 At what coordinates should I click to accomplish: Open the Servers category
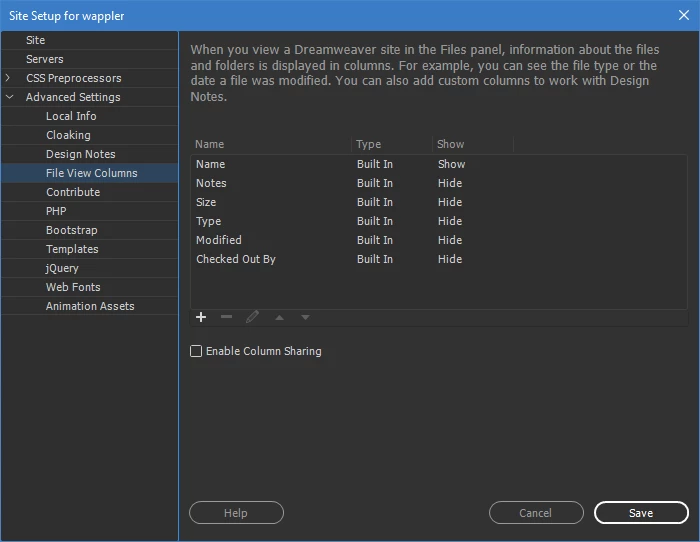[89, 59]
